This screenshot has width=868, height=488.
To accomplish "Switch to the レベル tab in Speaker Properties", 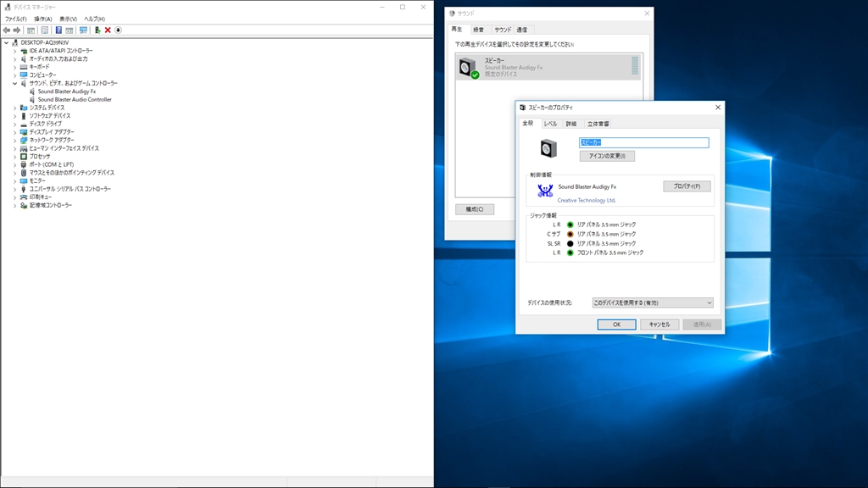I will pos(550,124).
